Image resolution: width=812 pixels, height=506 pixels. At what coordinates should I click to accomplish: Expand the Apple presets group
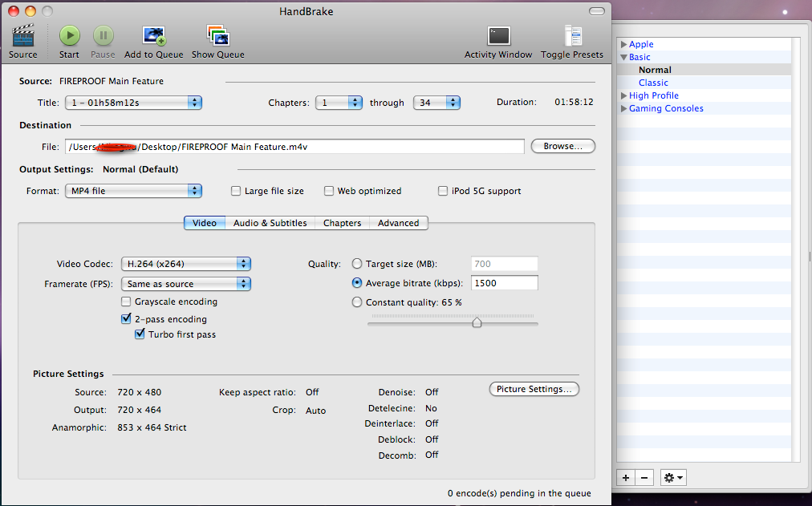624,44
